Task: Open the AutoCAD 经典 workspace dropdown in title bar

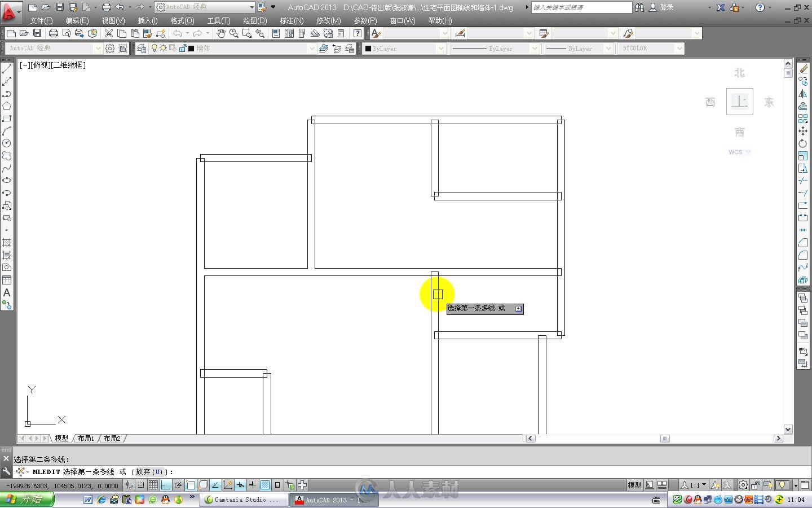Action: tap(205, 7)
